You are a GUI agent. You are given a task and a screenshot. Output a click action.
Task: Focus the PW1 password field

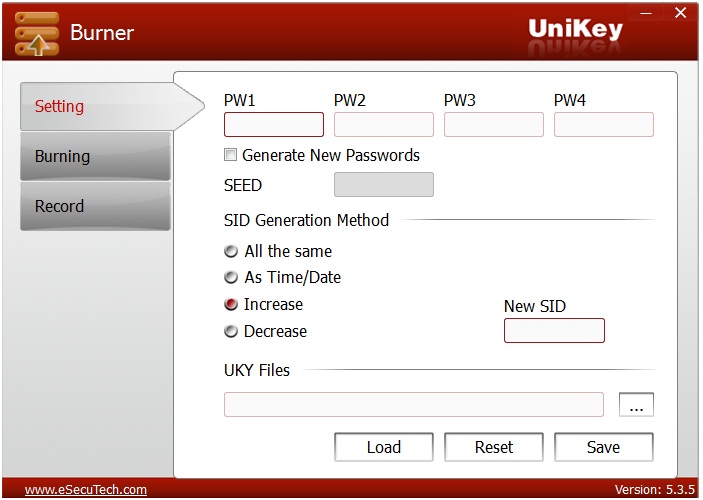[273, 124]
